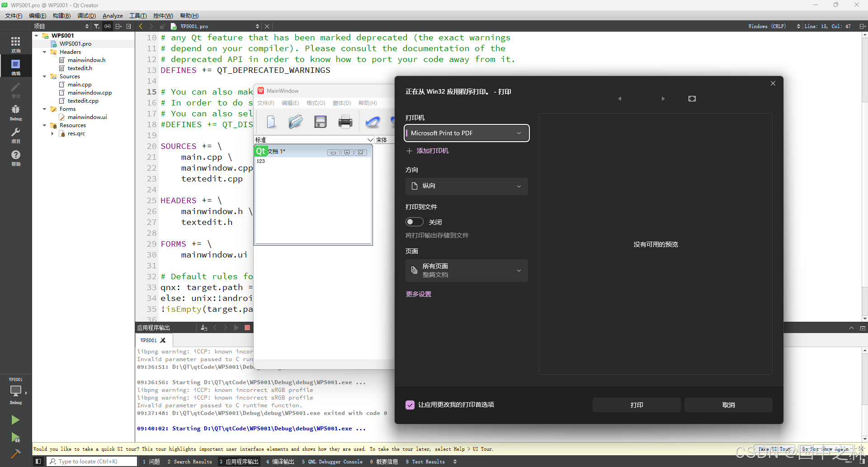Click the filter tree icon in project panel
The height and width of the screenshot is (467, 868).
(96, 26)
